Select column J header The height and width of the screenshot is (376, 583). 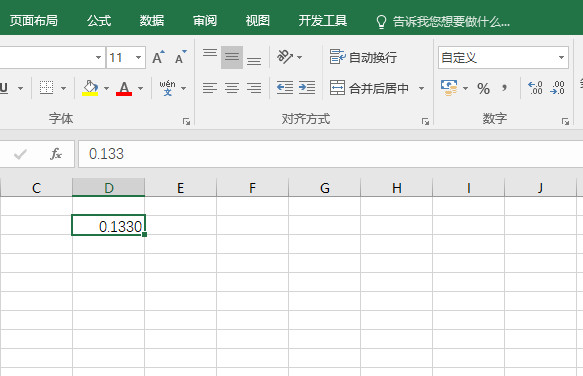click(x=540, y=187)
